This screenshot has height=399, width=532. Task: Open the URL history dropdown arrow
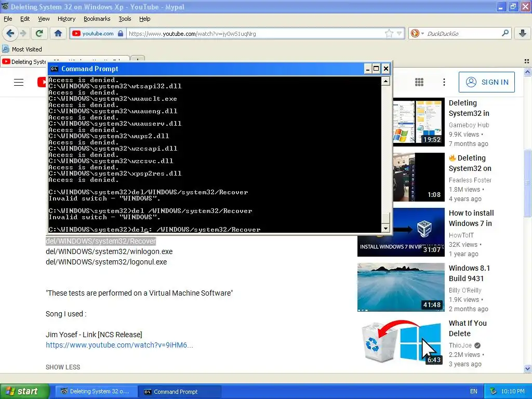click(400, 33)
